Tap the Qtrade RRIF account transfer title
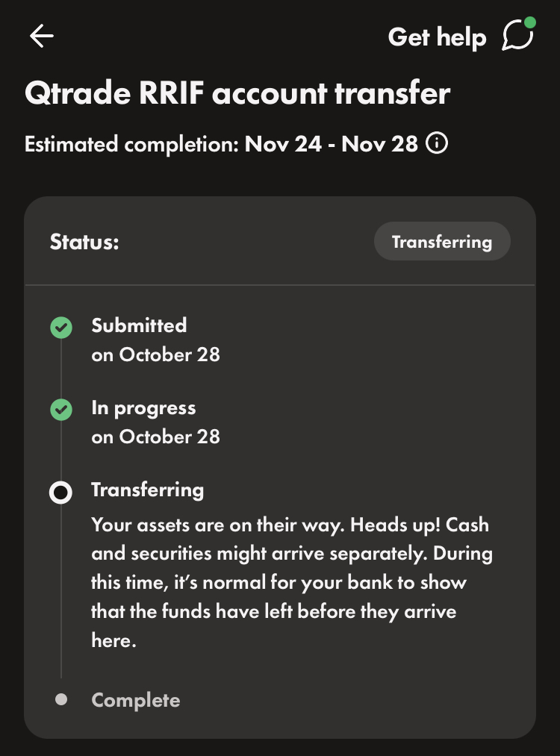This screenshot has height=756, width=560. (237, 93)
